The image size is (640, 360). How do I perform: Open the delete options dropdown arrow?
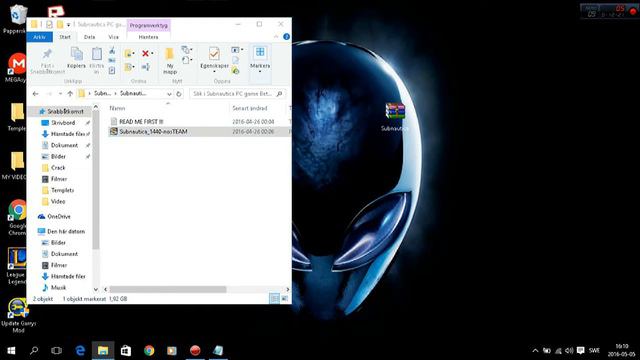tap(153, 53)
